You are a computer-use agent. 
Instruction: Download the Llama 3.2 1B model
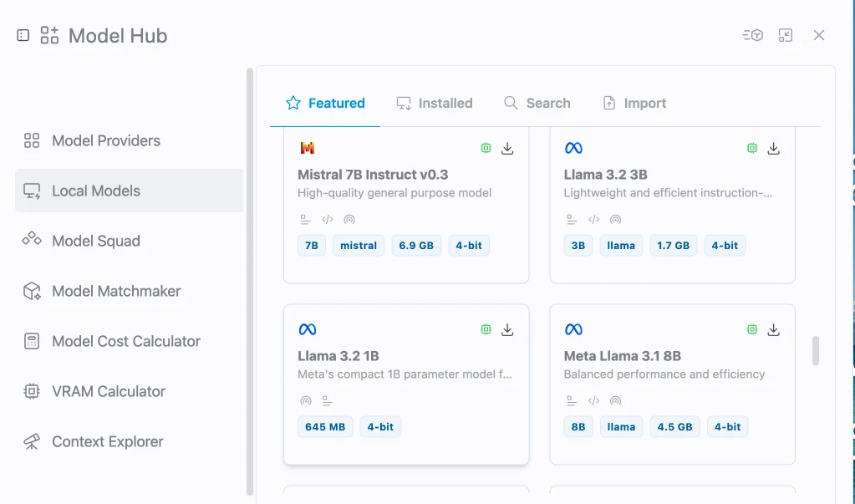pyautogui.click(x=507, y=329)
